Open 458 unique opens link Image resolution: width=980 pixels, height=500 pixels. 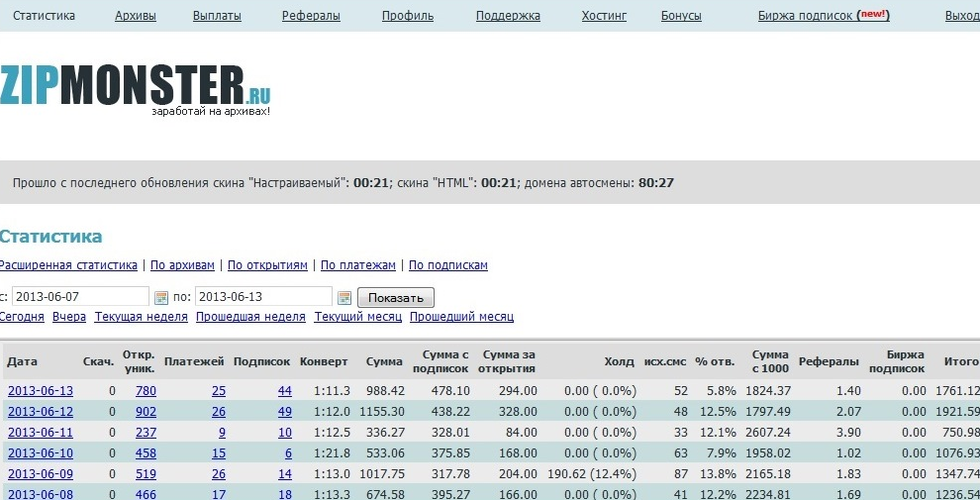point(146,452)
